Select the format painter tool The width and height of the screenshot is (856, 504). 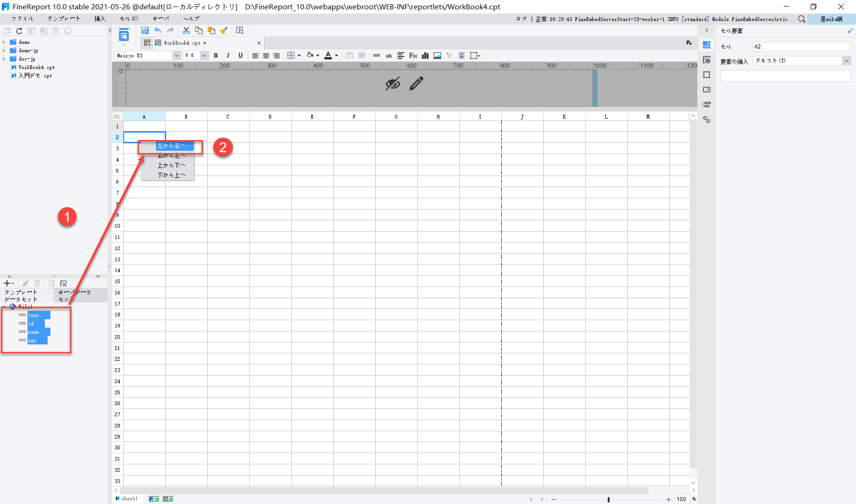[x=224, y=30]
